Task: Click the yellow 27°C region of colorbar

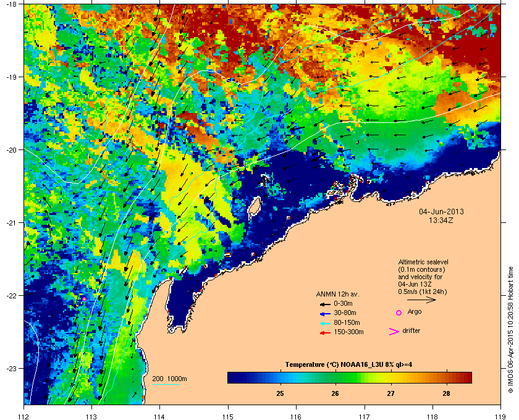Action: pyautogui.click(x=391, y=377)
